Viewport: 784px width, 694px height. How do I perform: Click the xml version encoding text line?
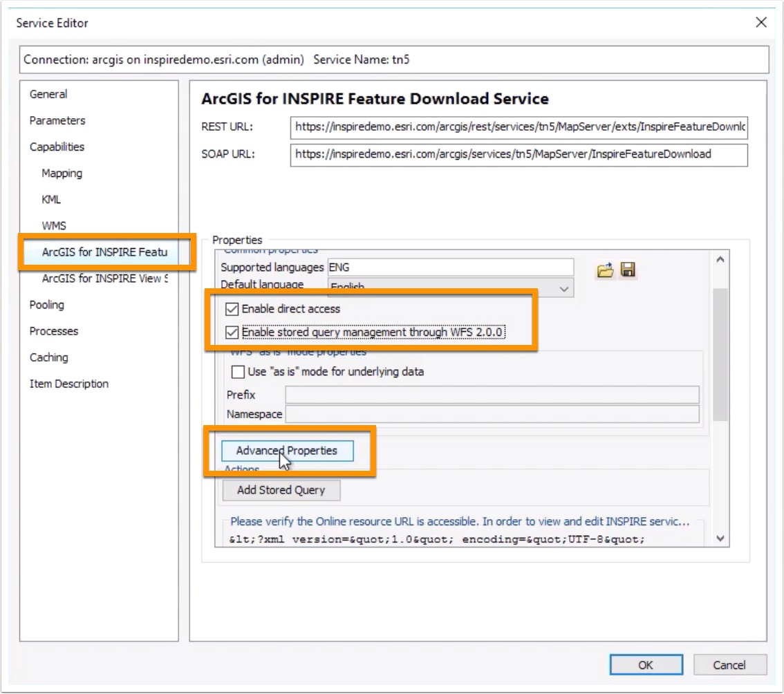coord(437,539)
